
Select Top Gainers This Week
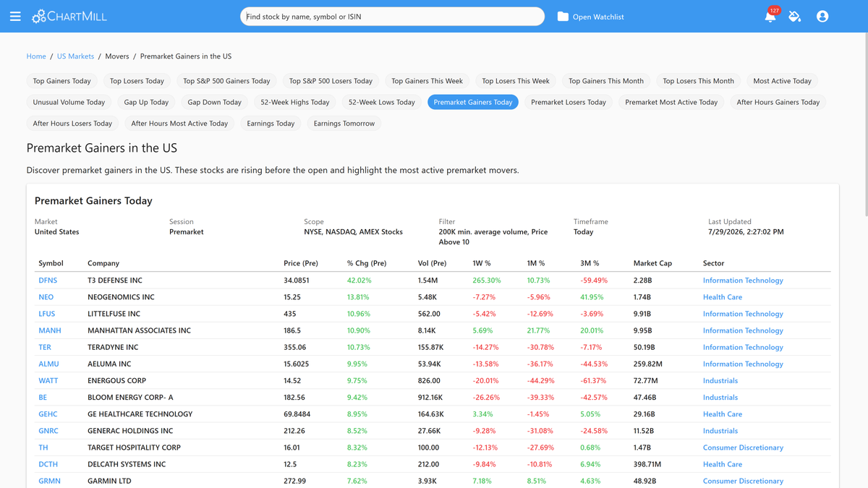[427, 81]
